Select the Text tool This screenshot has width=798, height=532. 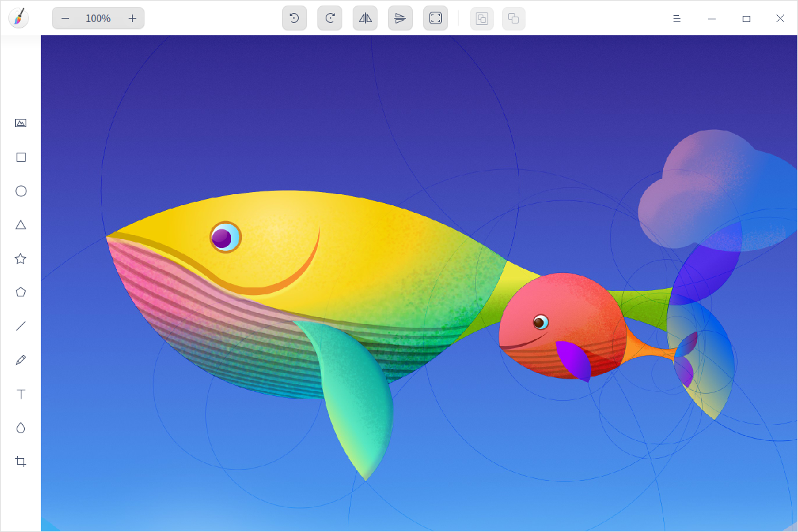[x=21, y=395]
